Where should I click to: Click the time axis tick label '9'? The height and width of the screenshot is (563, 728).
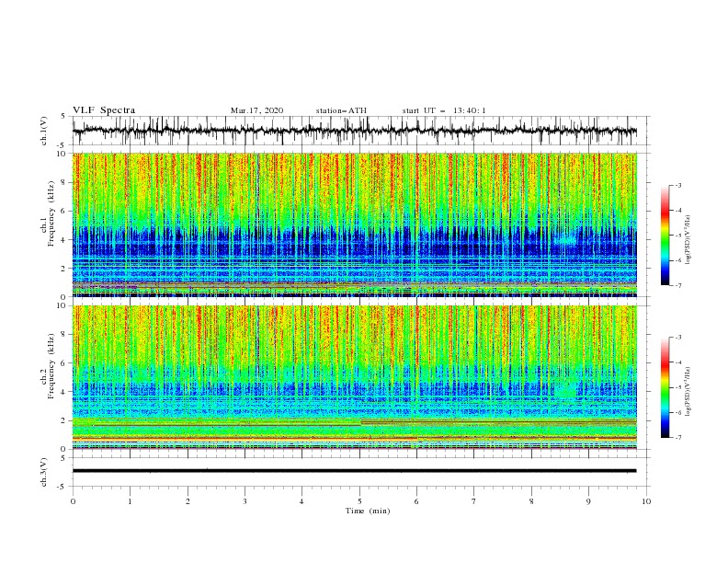click(588, 501)
